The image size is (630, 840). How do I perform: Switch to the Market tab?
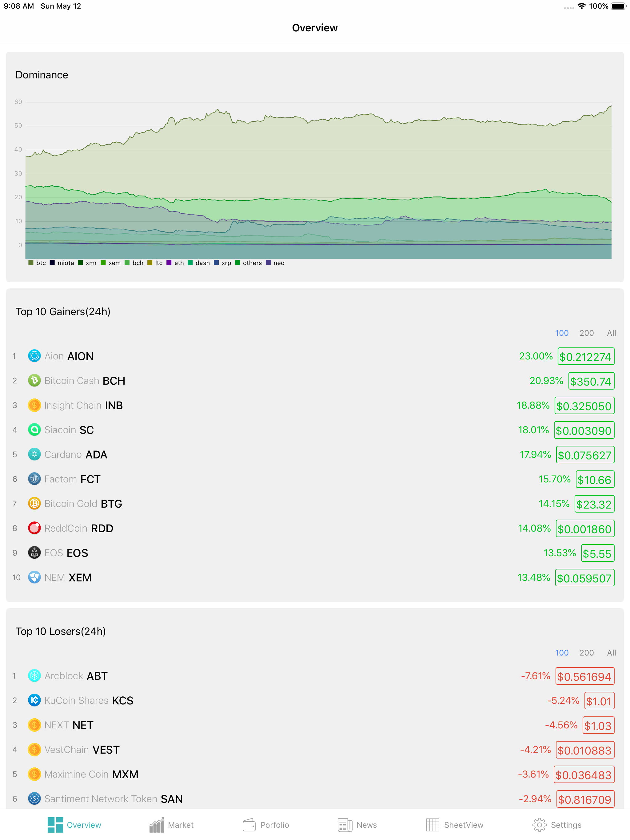click(171, 825)
